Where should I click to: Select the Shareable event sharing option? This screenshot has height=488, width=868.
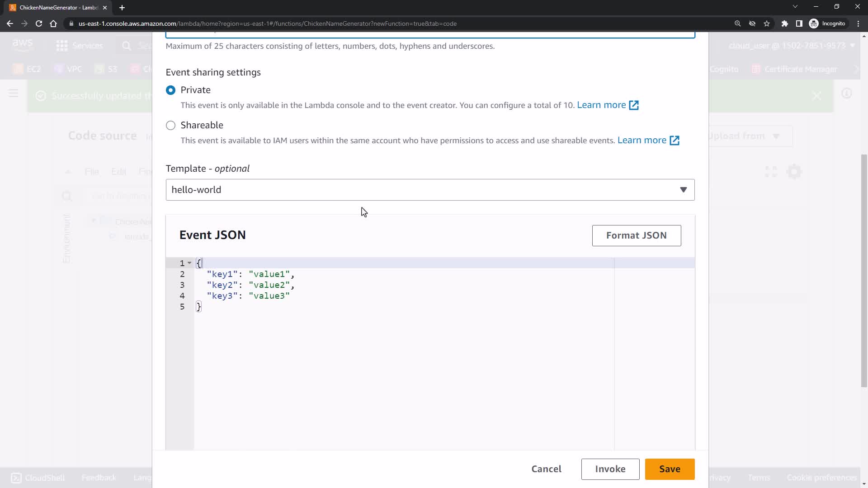[170, 125]
